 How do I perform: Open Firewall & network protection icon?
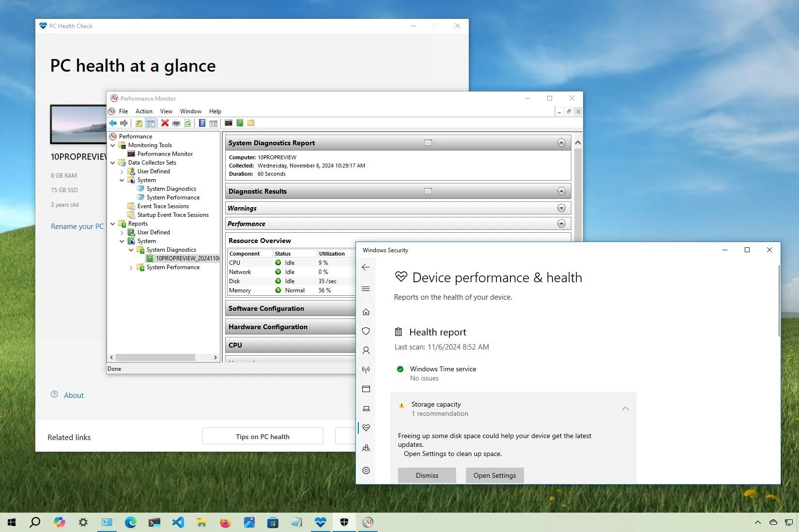(366, 369)
